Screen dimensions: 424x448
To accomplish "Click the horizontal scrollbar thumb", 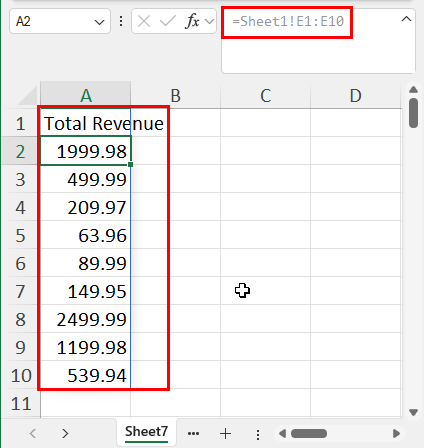I will pos(309,434).
